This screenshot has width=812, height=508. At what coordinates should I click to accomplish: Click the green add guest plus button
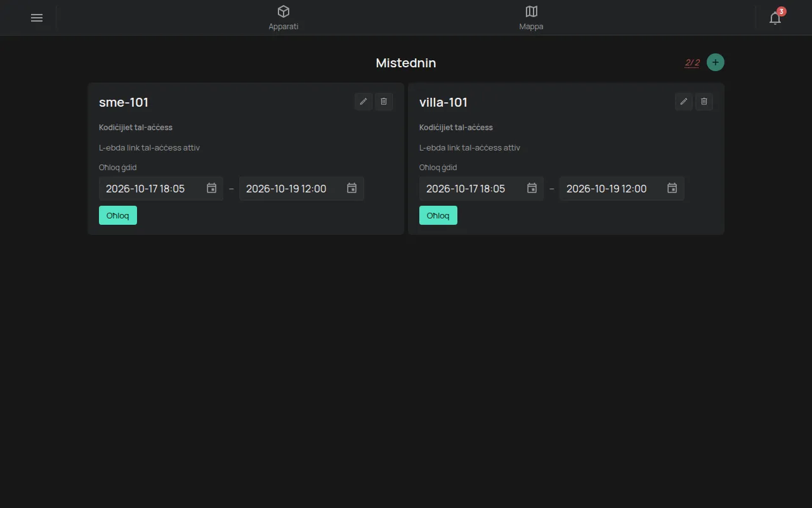point(716,62)
